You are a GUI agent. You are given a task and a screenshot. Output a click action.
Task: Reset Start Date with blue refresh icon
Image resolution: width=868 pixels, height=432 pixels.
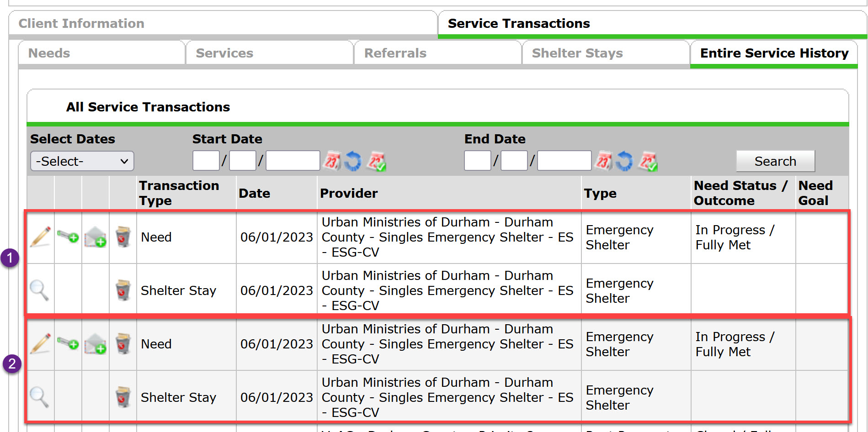click(353, 161)
